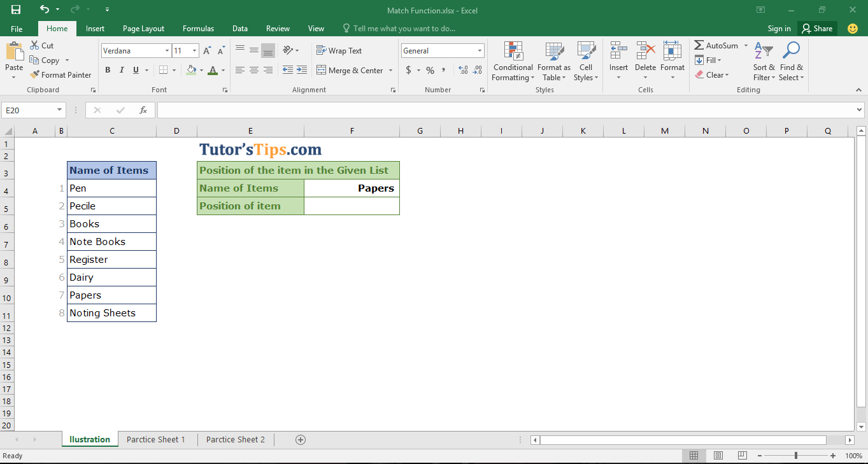Switch to the Insert tab

tap(96, 29)
